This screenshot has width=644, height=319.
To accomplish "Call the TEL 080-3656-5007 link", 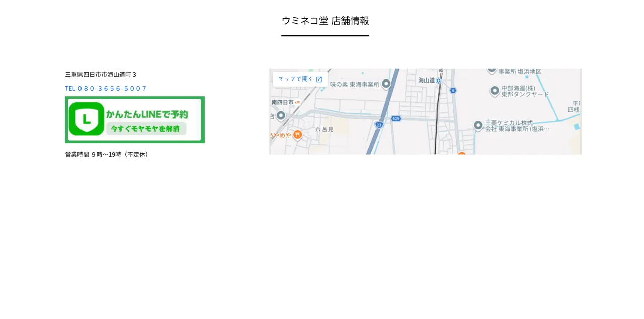I will (106, 89).
